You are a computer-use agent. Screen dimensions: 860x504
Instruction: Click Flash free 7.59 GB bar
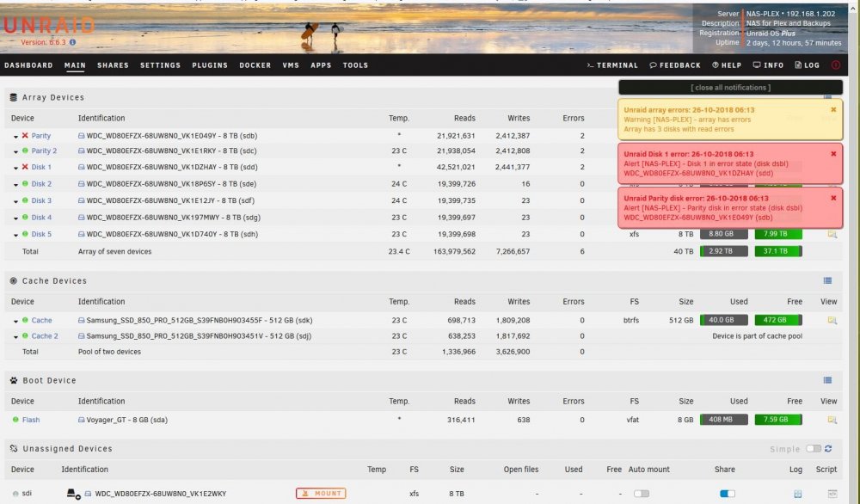[x=778, y=420]
